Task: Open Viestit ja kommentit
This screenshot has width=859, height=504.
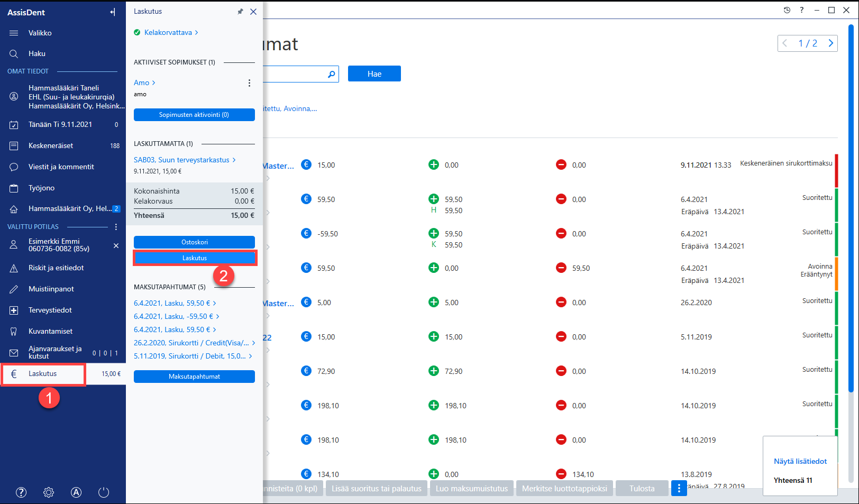Action: tap(63, 167)
